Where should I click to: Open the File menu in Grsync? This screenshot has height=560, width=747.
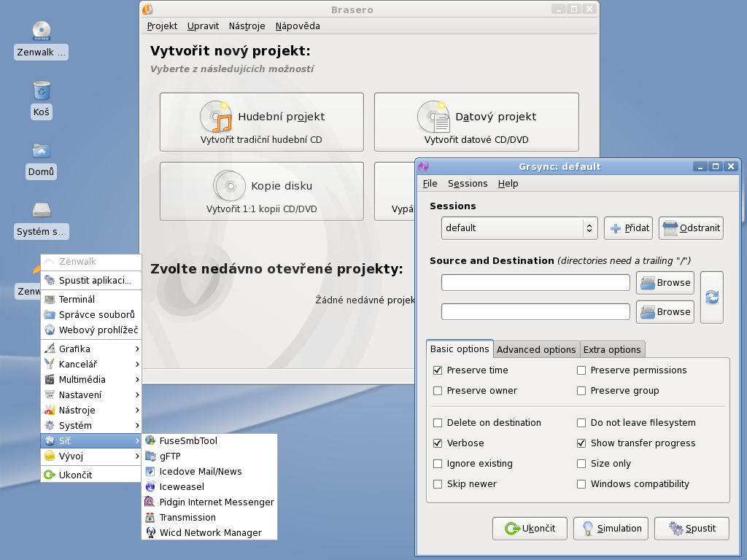pos(430,183)
